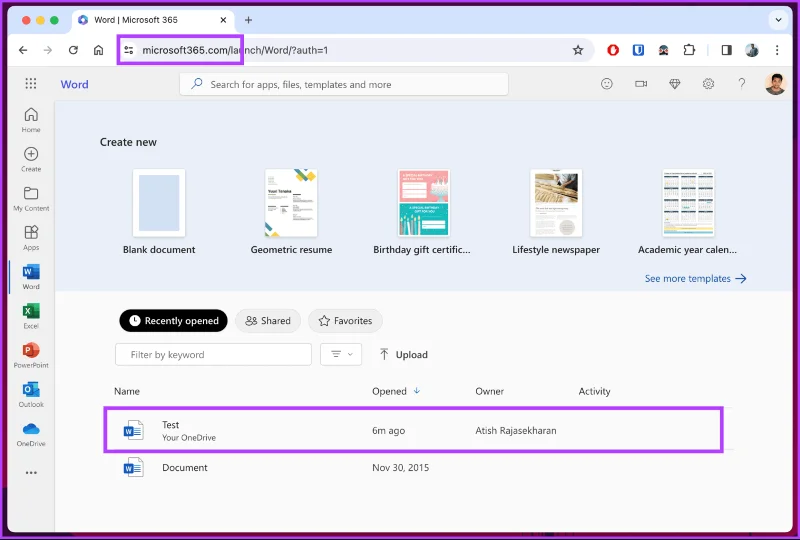
Task: Go back in the browser
Action: pyautogui.click(x=23, y=50)
